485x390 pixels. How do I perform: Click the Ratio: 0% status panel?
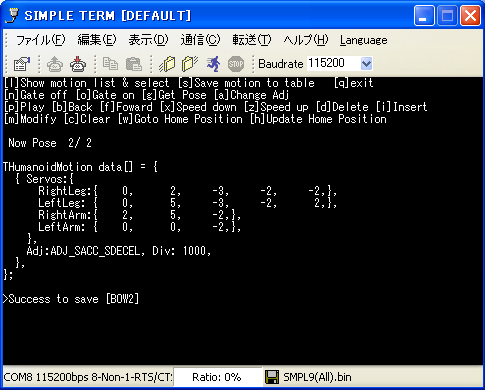click(217, 377)
